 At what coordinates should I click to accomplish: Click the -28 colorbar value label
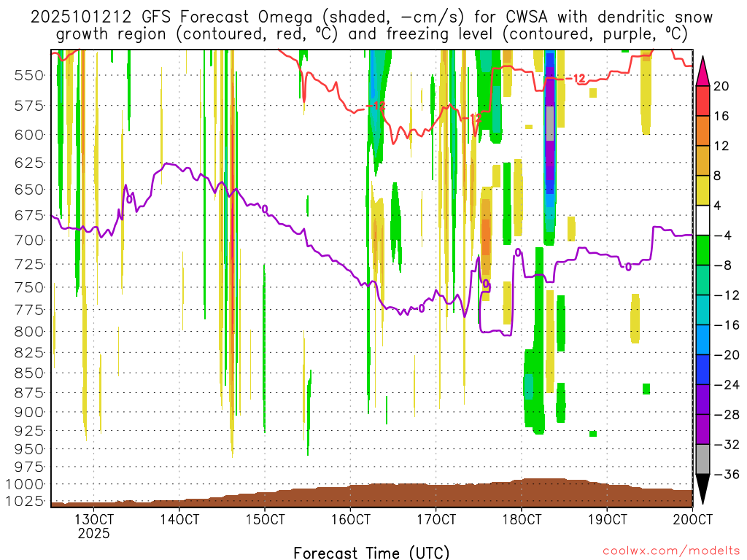pos(727,414)
